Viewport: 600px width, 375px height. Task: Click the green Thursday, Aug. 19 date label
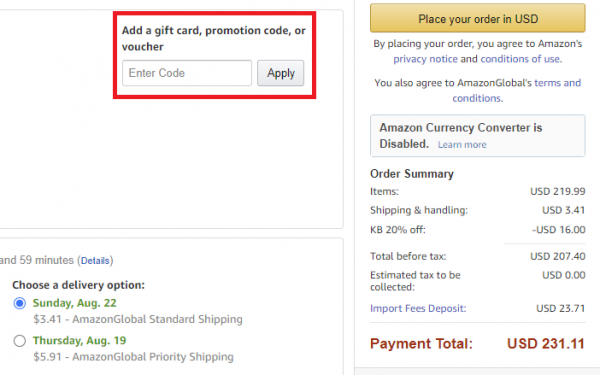coord(79,340)
